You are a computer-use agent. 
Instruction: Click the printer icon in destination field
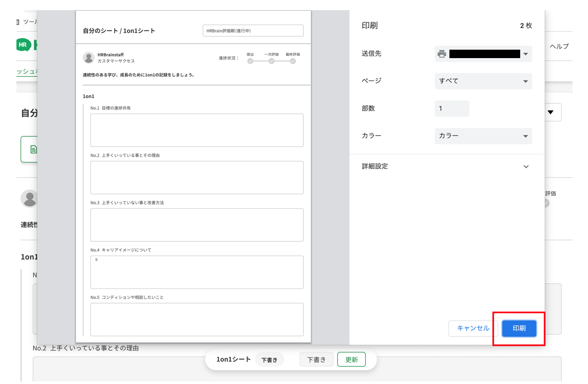pos(442,54)
